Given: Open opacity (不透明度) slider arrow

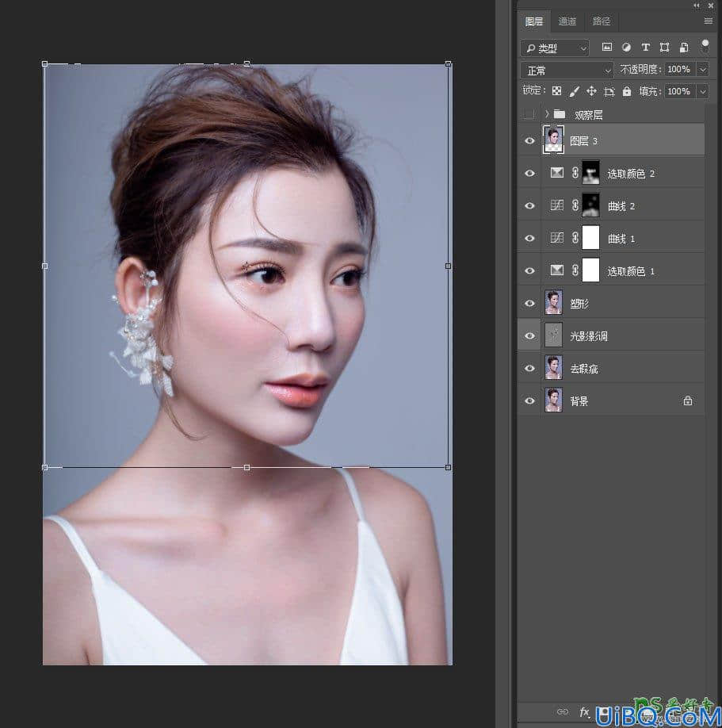Looking at the screenshot, I should (703, 69).
